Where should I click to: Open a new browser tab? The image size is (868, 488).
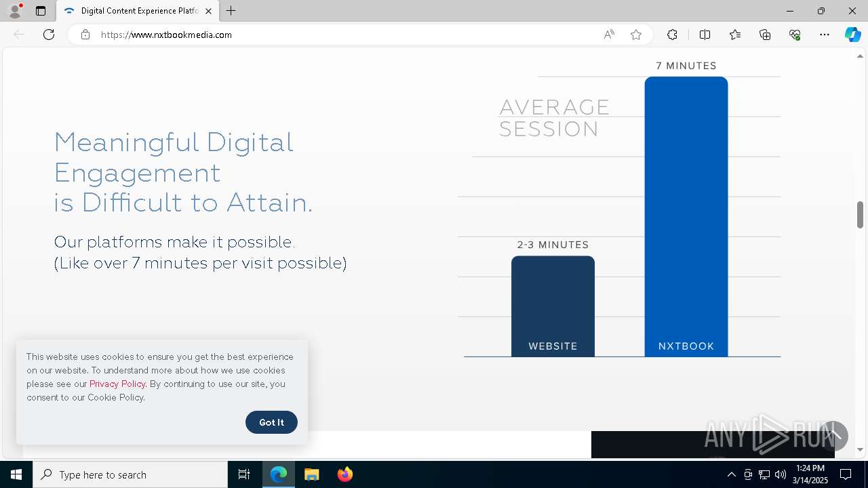(231, 11)
